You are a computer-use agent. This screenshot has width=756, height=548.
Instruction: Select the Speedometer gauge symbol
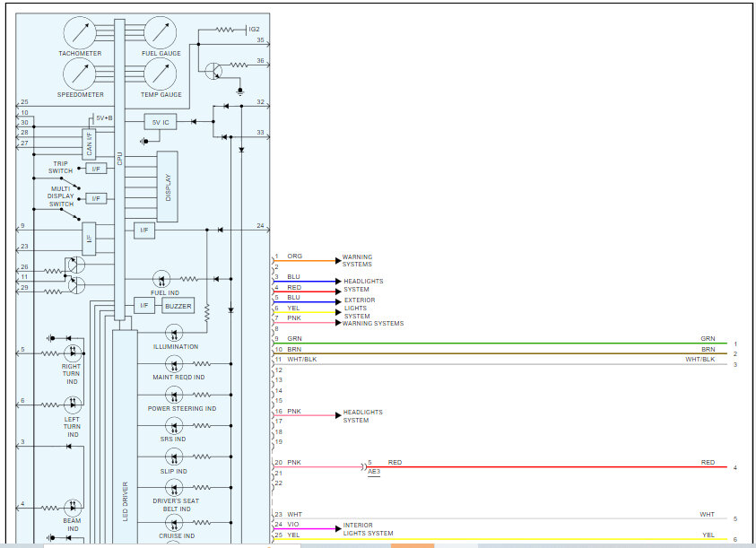[x=80, y=74]
